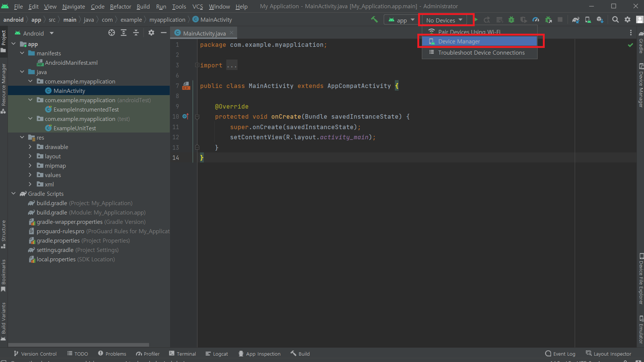Open the App Inspection tool window

point(259,354)
